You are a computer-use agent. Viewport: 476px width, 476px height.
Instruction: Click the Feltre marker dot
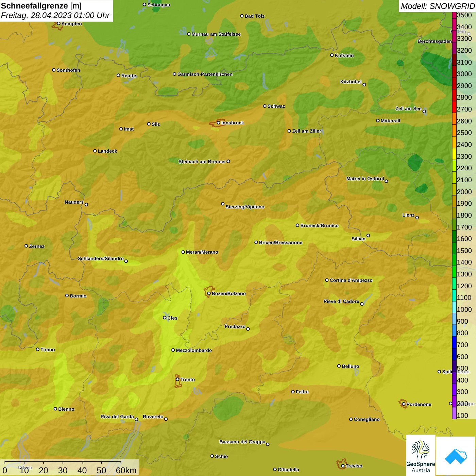tap(293, 392)
